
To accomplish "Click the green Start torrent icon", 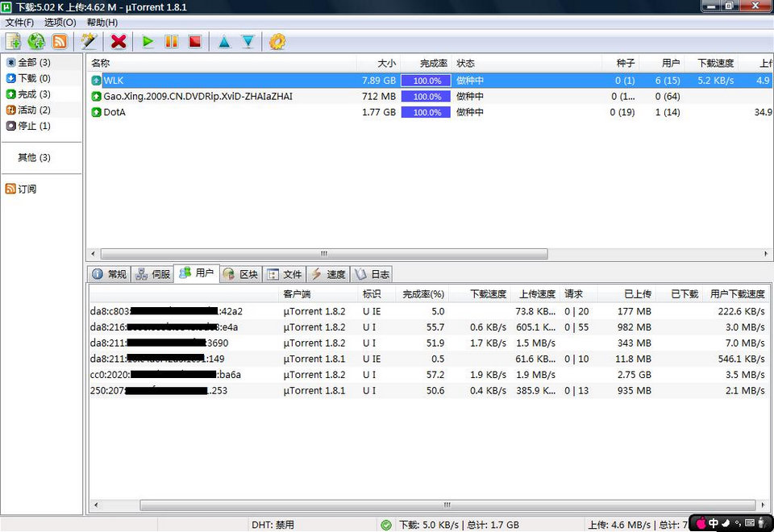I will (x=148, y=41).
